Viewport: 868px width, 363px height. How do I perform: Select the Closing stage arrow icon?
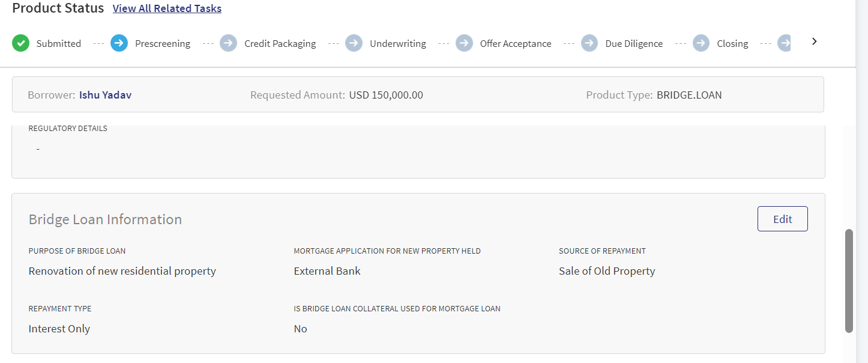(x=701, y=43)
